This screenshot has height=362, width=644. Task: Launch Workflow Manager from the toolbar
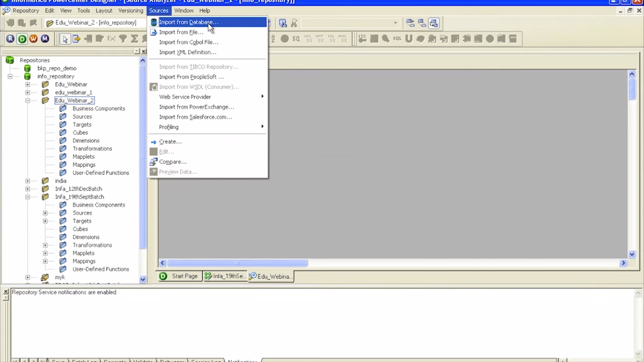[x=33, y=39]
